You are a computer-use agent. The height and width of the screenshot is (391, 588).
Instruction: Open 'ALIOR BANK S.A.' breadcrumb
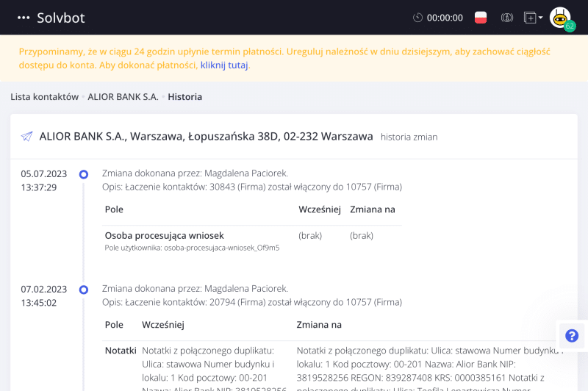coord(123,96)
